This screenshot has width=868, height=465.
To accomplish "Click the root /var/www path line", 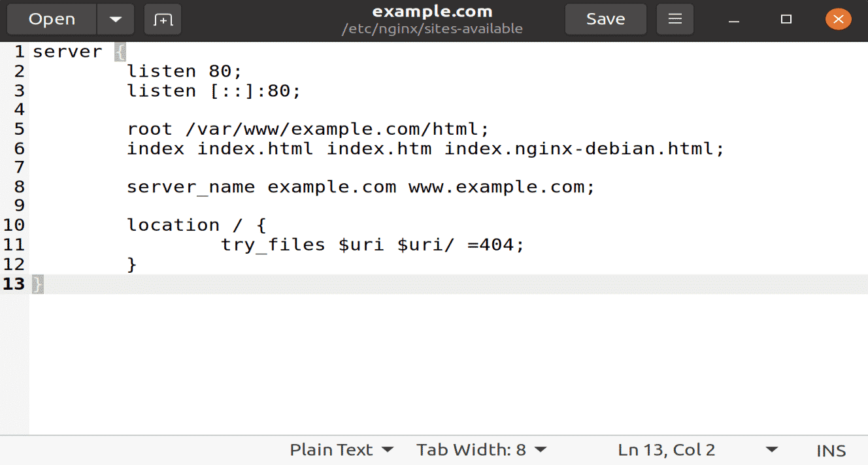I will (307, 129).
